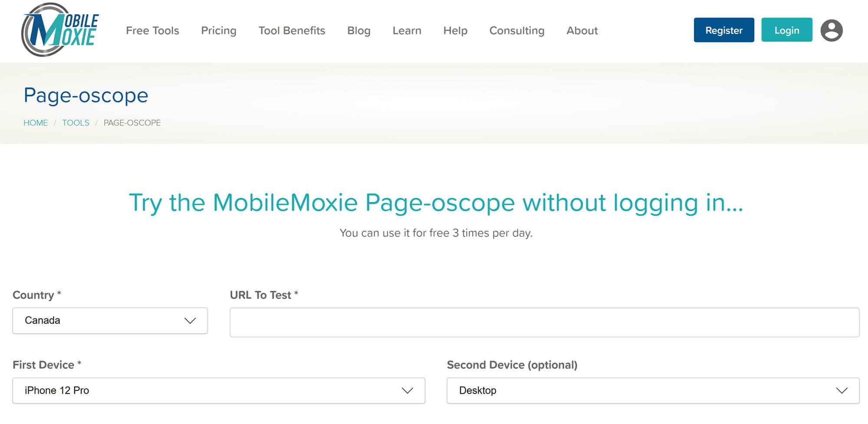Screen dimensions: 868x424
Task: Follow the HOME breadcrumb link
Action: pos(36,123)
